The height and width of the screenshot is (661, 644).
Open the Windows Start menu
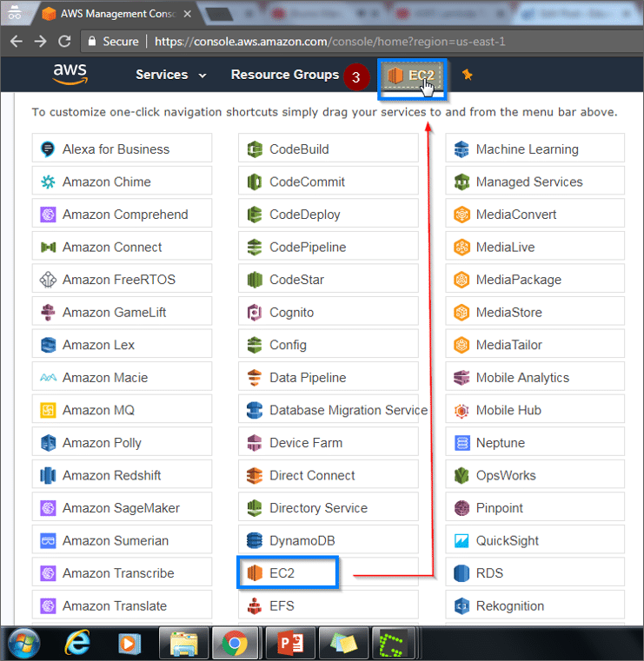[x=23, y=644]
